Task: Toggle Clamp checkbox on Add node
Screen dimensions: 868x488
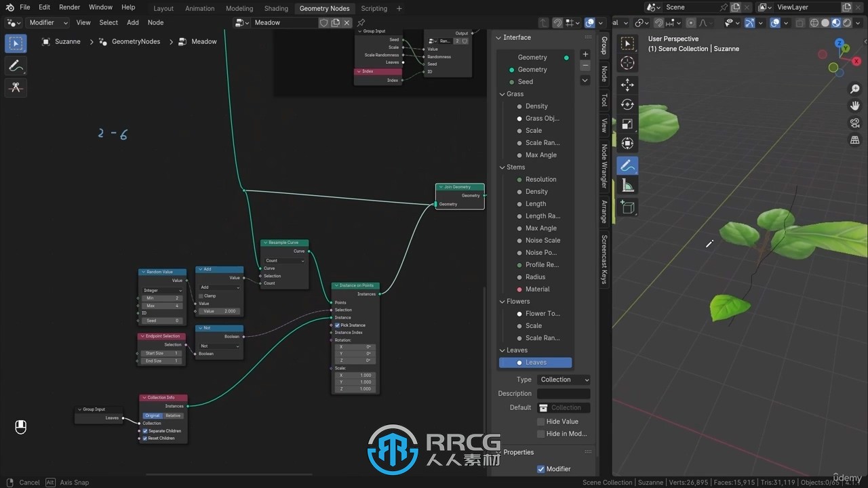Action: [x=201, y=296]
